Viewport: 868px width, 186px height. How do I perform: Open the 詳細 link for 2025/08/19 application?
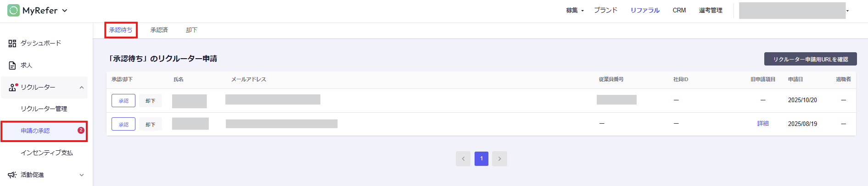click(x=763, y=124)
